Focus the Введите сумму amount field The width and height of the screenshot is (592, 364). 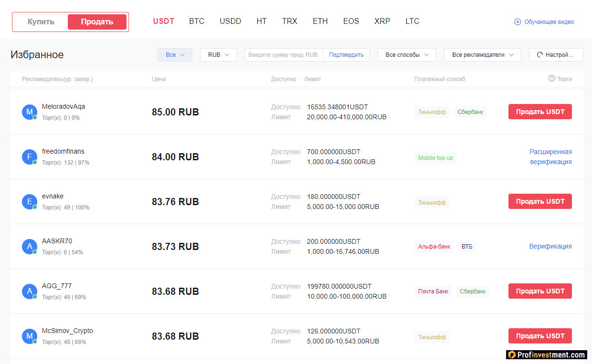tap(284, 55)
